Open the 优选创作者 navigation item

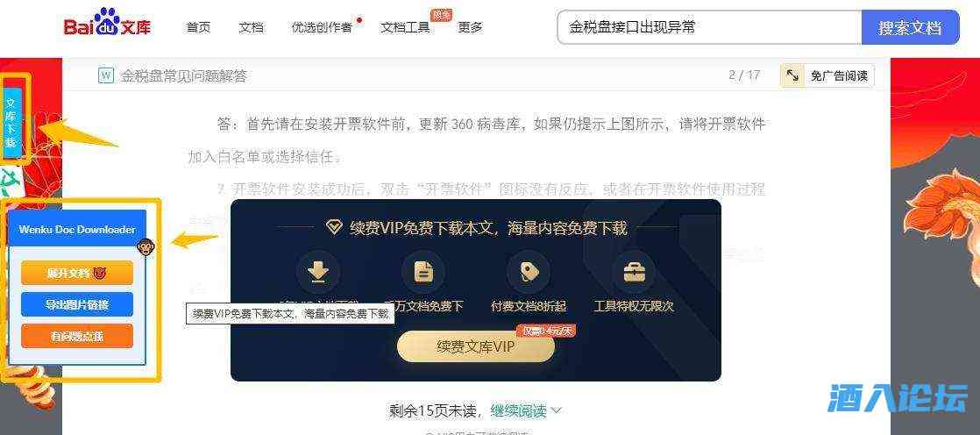[x=322, y=27]
